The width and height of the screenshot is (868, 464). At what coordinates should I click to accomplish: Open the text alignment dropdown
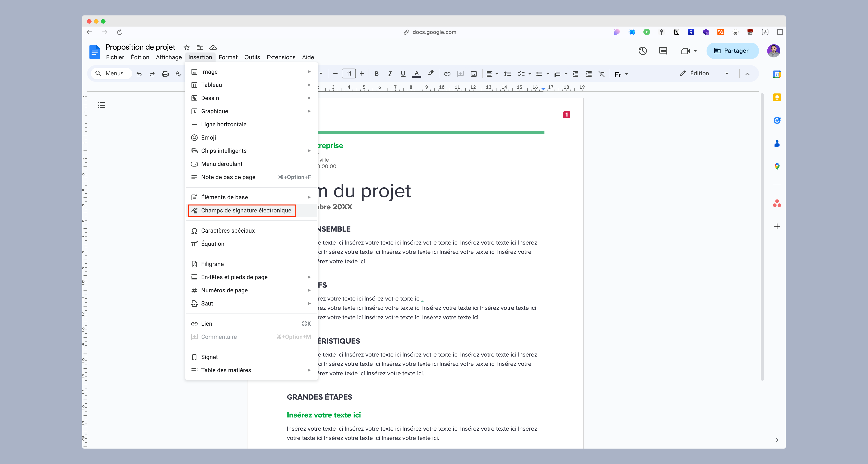click(x=492, y=74)
